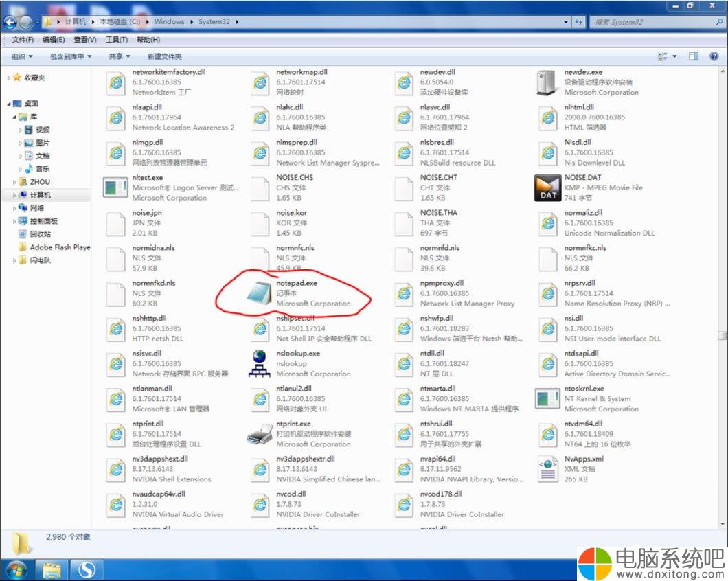Select the nltest.exe application icon
Viewport: 728px width, 581px height.
tap(115, 187)
